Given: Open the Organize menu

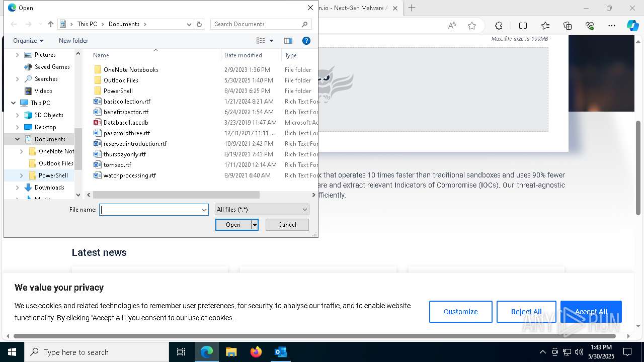Looking at the screenshot, I should pos(28,41).
